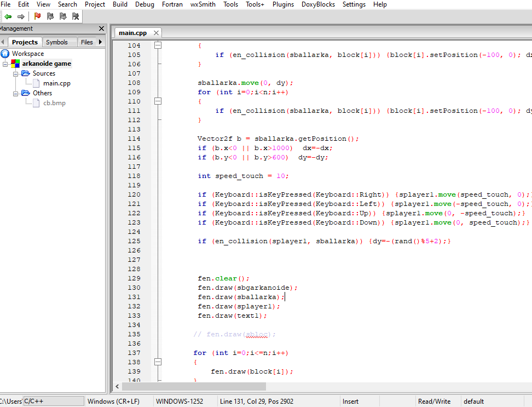Select the Others folder label
Viewport: 532px width, 407px height.
tap(42, 93)
